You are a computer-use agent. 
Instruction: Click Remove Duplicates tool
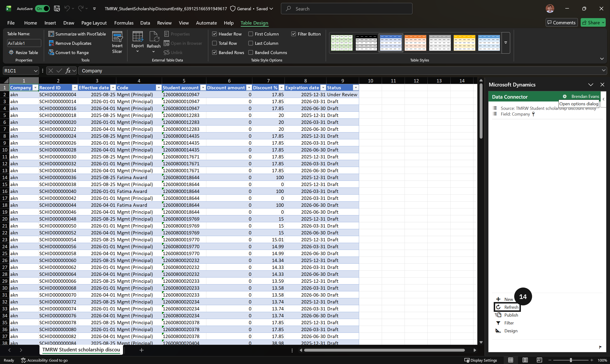pyautogui.click(x=70, y=43)
